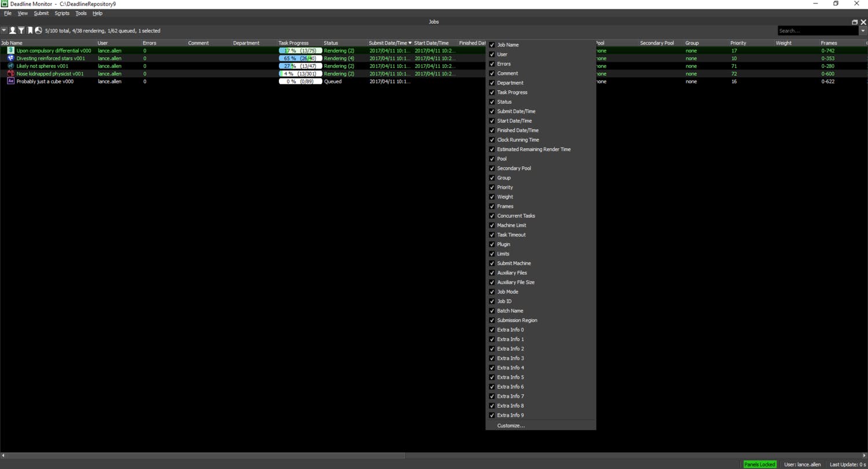Toggle the Machine Limit checkbox
The height and width of the screenshot is (469, 868).
492,225
